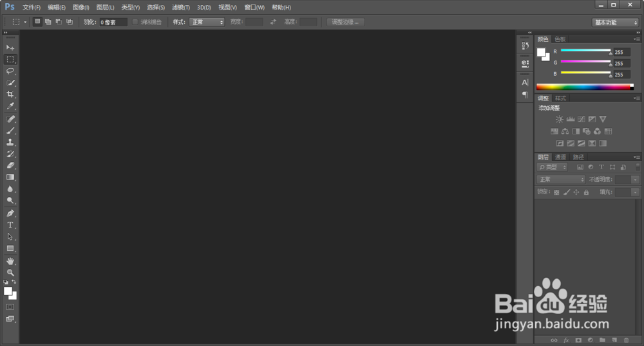The height and width of the screenshot is (346, 644).
Task: Switch to the 样式 tab
Action: [560, 98]
